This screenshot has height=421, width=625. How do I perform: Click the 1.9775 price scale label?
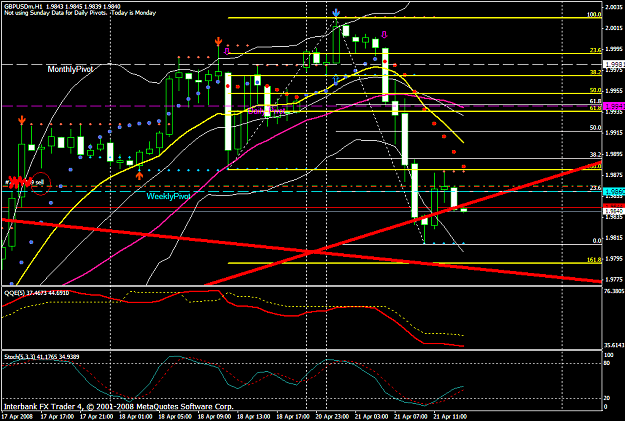coord(614,279)
